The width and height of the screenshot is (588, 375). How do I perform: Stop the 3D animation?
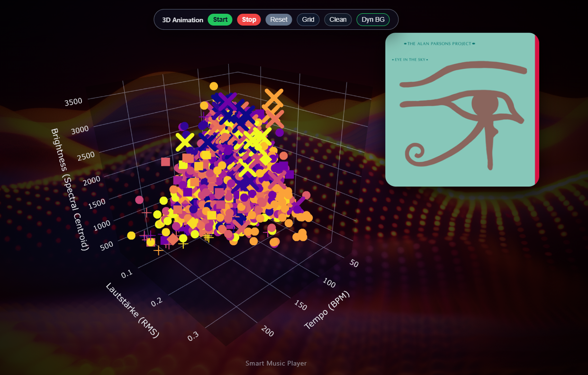[x=249, y=19]
